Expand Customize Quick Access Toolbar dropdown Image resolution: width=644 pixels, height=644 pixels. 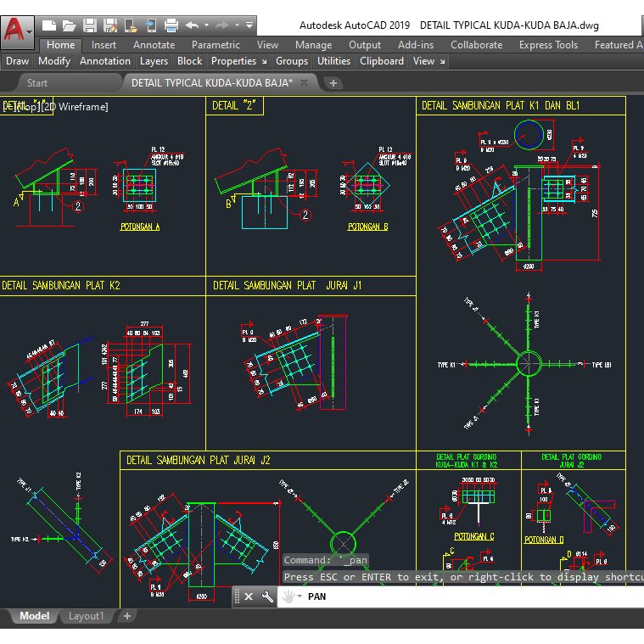point(249,25)
